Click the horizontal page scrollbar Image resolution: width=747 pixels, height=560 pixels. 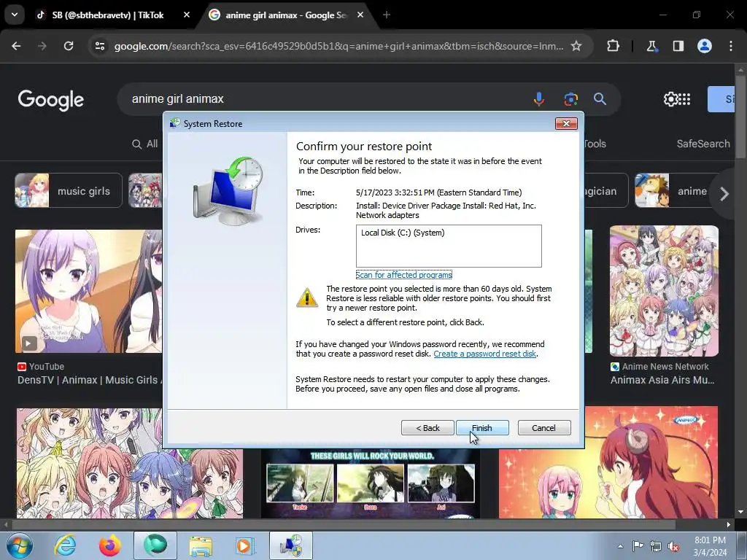(343, 524)
